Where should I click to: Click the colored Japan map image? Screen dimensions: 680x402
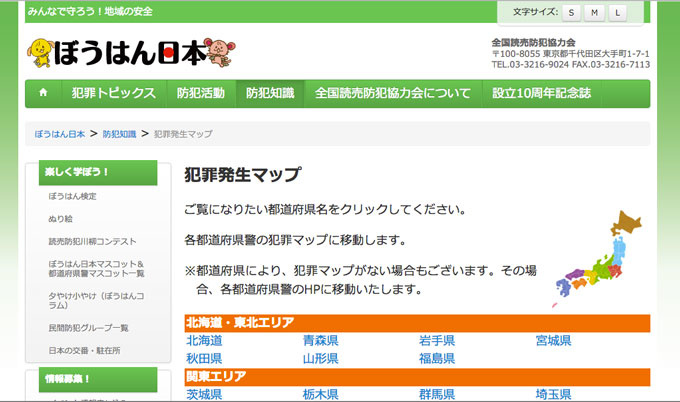point(597,259)
